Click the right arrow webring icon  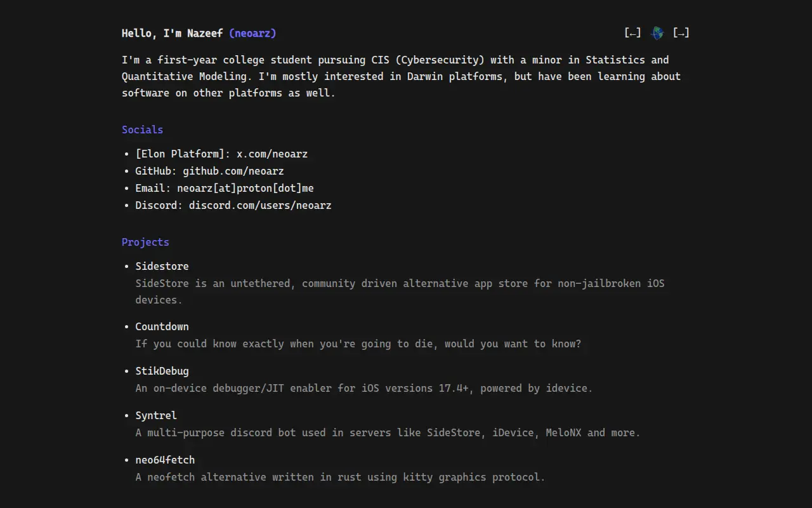click(681, 33)
